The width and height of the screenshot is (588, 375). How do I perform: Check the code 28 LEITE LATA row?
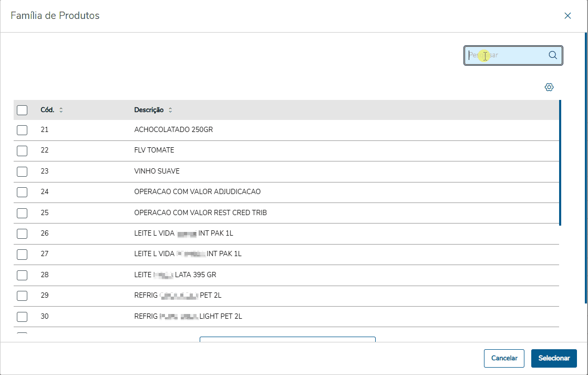coord(22,275)
